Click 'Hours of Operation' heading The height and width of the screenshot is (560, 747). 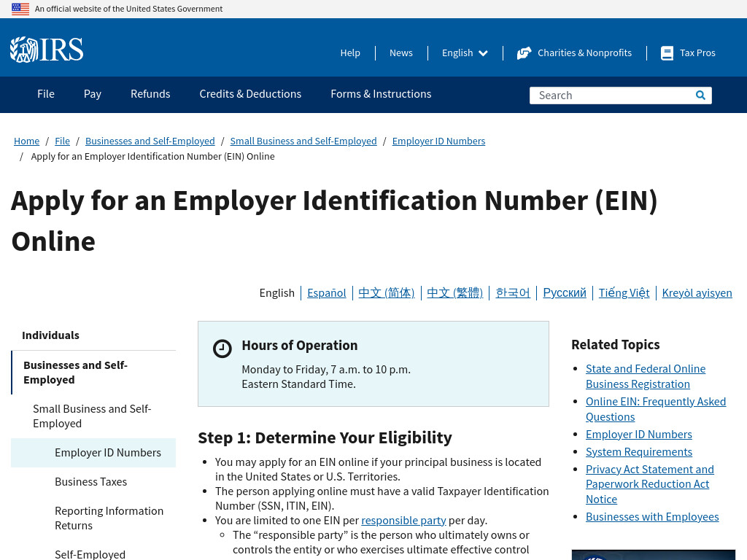coord(300,345)
